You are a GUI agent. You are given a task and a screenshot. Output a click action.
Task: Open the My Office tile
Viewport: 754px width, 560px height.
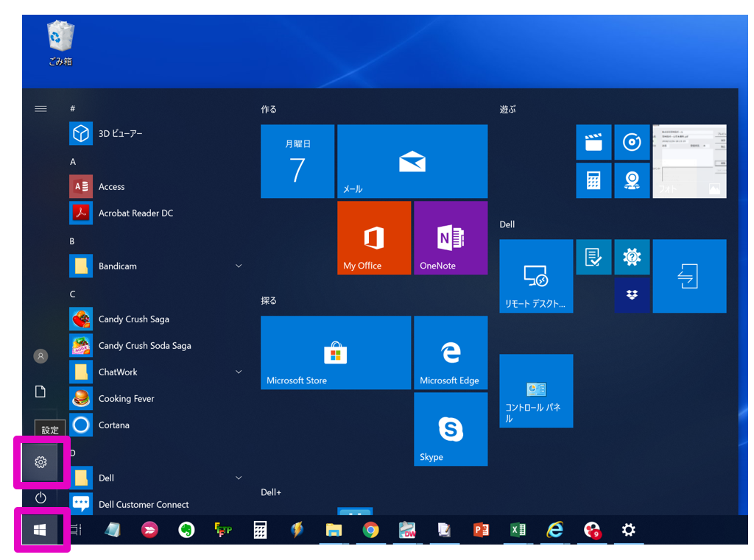374,238
